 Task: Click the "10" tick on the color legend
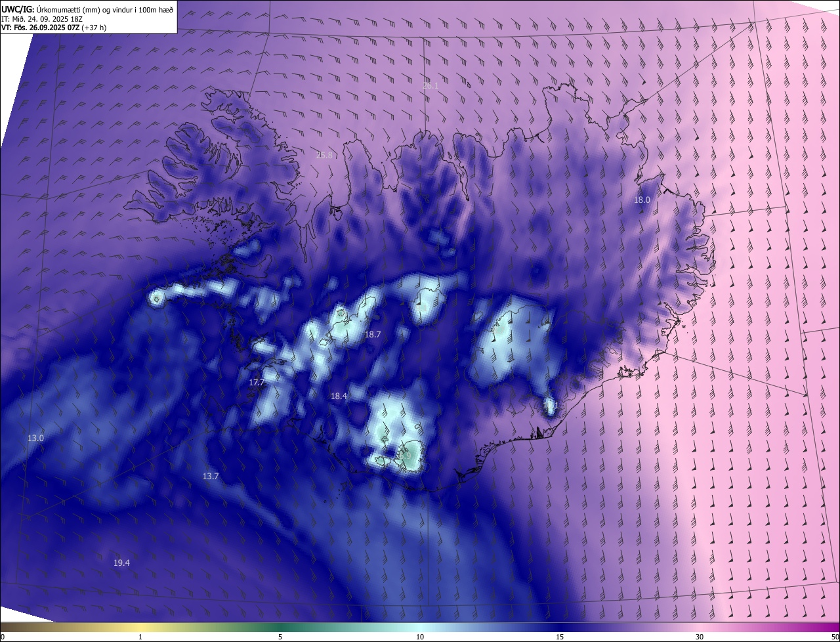pyautogui.click(x=420, y=637)
